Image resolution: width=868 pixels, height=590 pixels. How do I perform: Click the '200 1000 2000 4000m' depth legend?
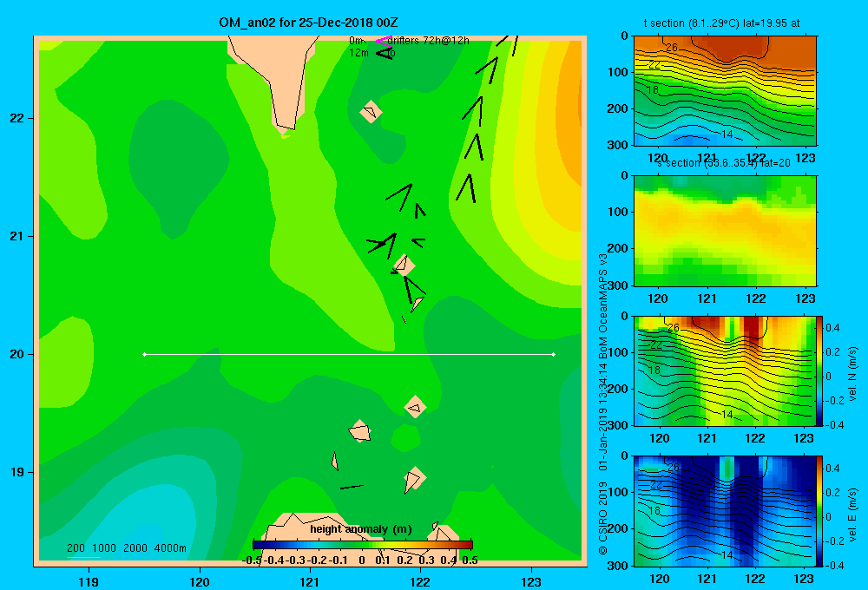(x=127, y=548)
